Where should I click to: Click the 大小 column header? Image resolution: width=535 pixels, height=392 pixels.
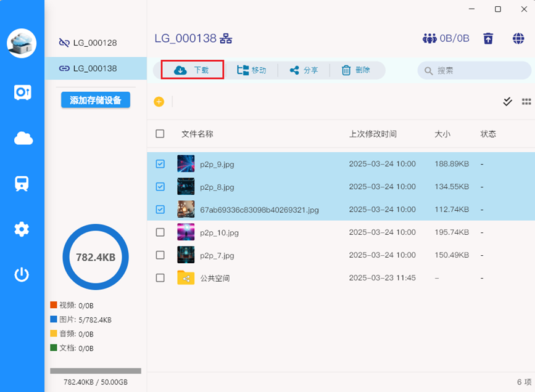pyautogui.click(x=442, y=134)
